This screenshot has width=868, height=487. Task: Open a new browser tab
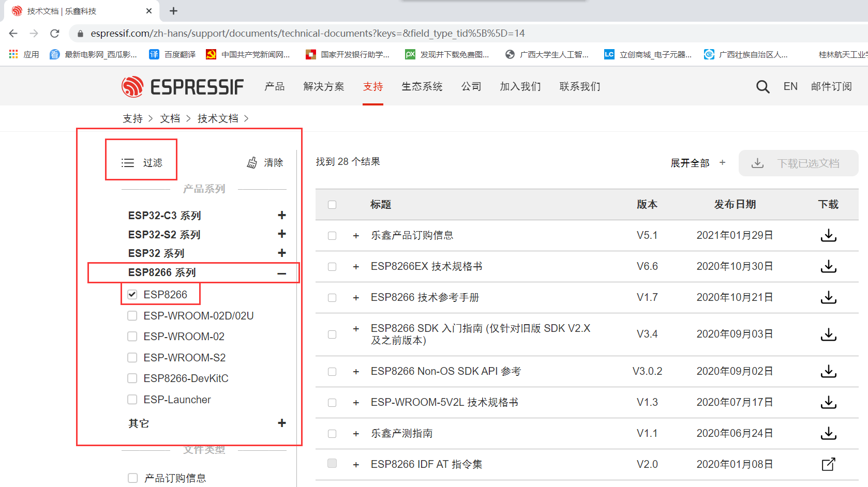174,11
